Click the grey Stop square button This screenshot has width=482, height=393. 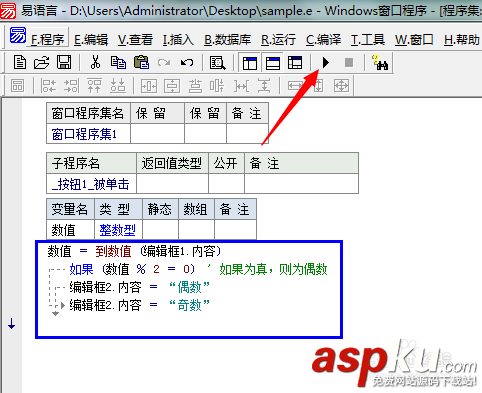click(349, 62)
